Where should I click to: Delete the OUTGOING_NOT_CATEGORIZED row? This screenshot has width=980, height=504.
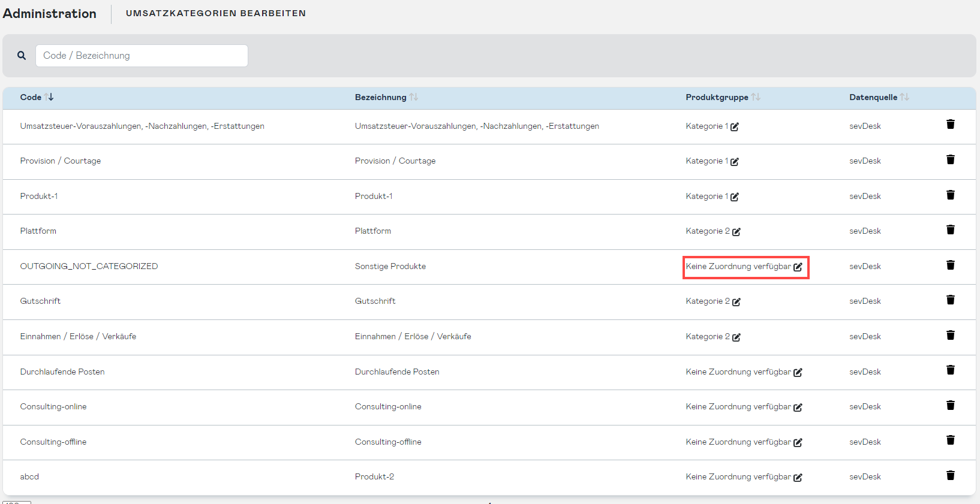click(951, 265)
